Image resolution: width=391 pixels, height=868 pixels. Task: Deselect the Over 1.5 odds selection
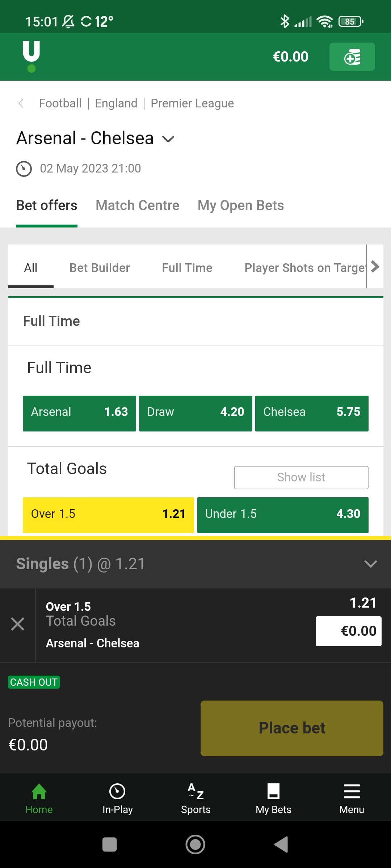108,515
